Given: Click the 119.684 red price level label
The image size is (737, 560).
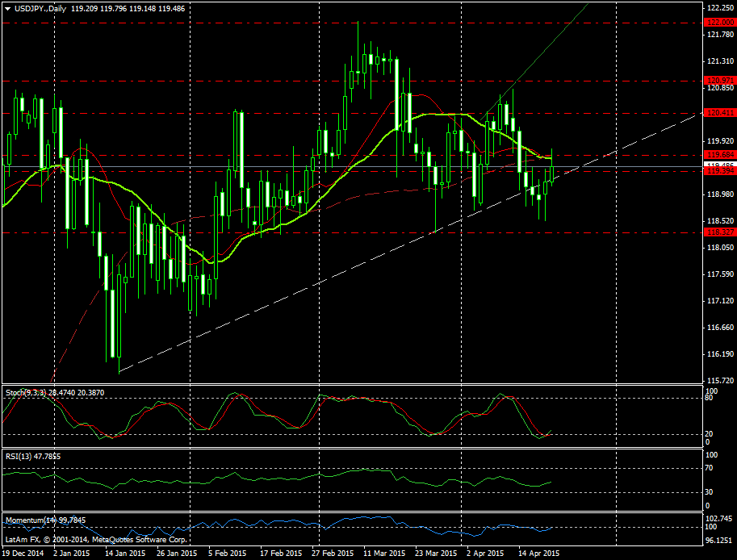Looking at the screenshot, I should (x=718, y=154).
